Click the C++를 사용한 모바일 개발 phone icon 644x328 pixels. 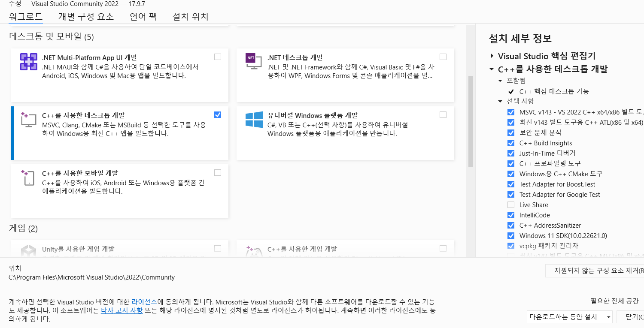(28, 178)
